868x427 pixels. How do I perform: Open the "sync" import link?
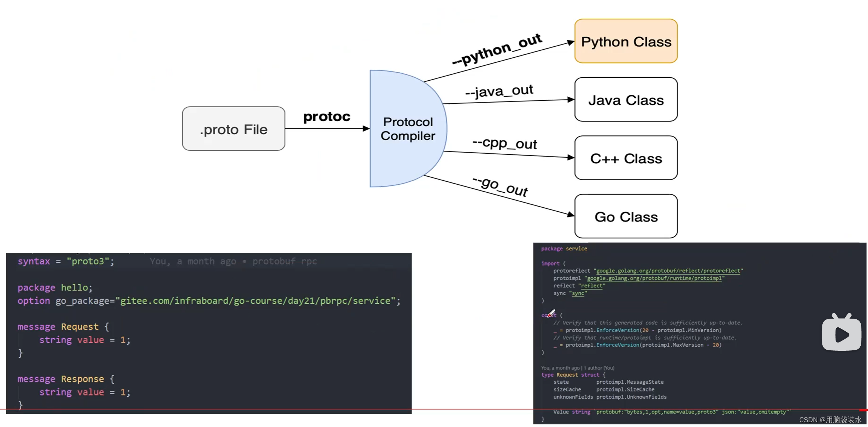(x=578, y=293)
